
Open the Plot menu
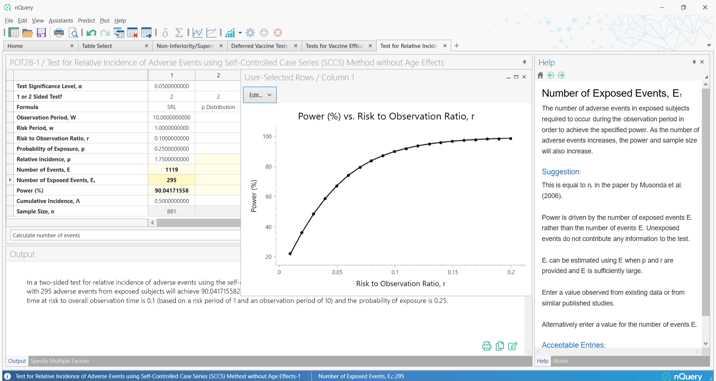(x=105, y=21)
